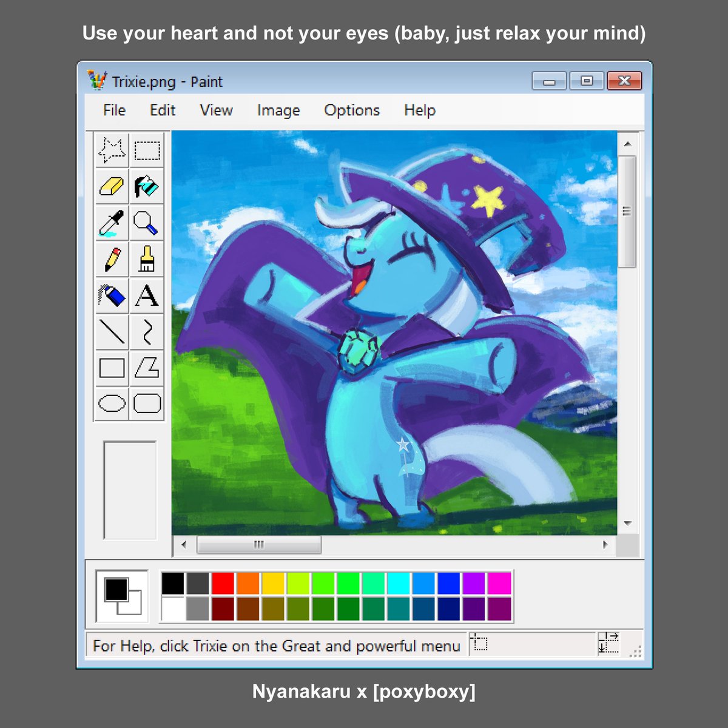Select the Eraser tool

(112, 187)
